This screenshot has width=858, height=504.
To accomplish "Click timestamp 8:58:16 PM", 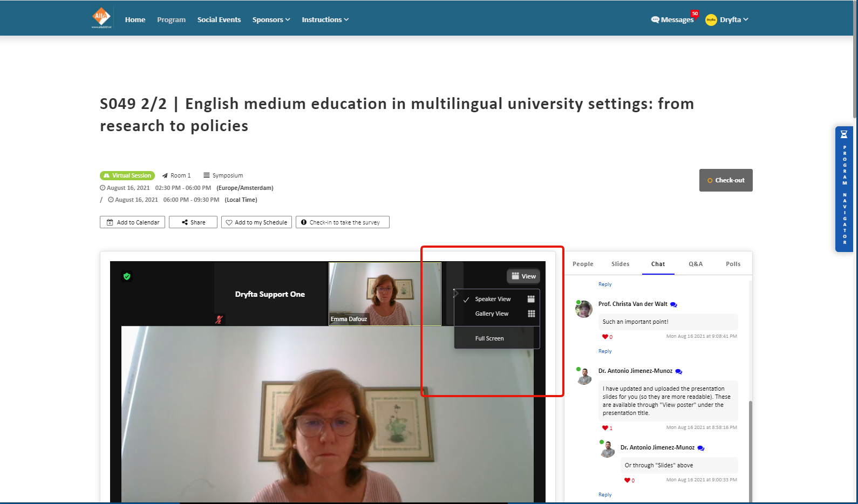I will tap(702, 427).
